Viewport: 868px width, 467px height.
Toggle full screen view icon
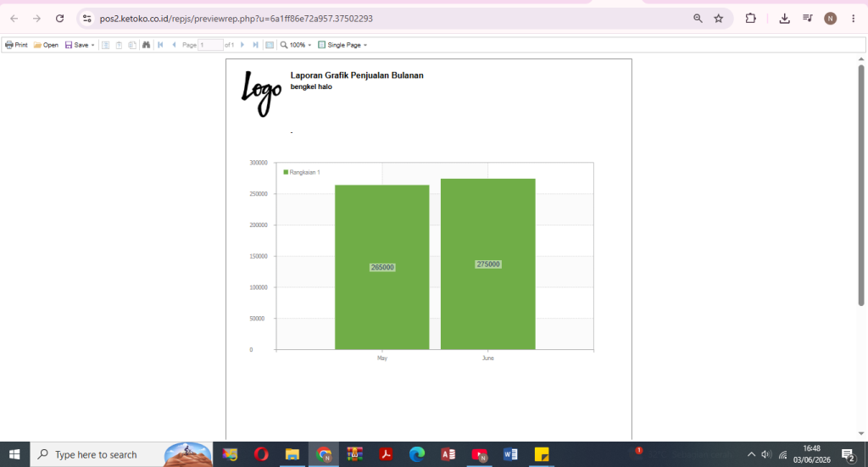(x=270, y=45)
